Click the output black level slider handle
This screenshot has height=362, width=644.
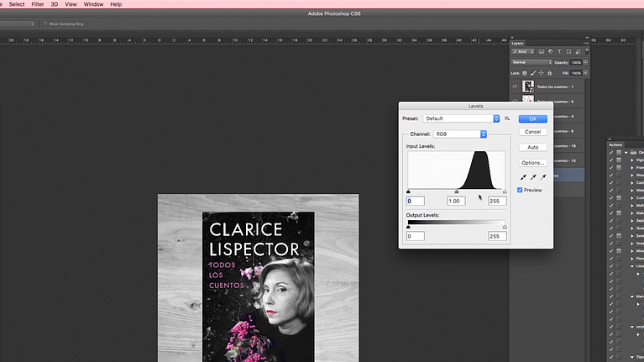click(408, 227)
